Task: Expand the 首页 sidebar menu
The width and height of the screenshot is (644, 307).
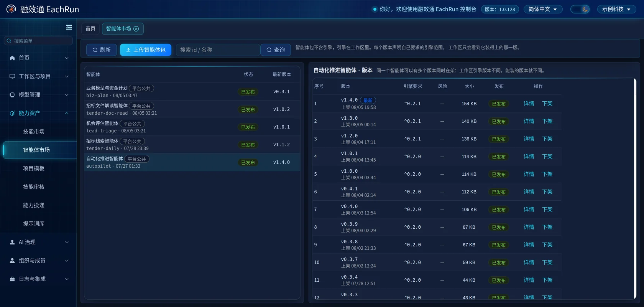Action: tap(67, 58)
